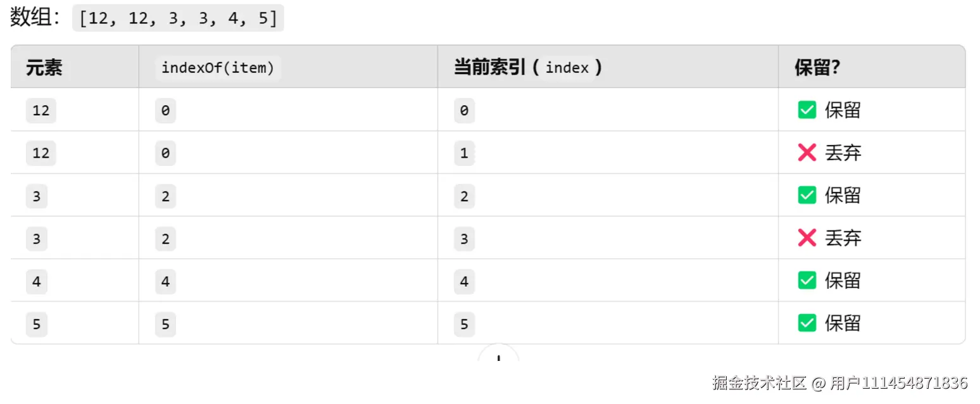
Task: Click the 保留? column header
Action: click(817, 67)
